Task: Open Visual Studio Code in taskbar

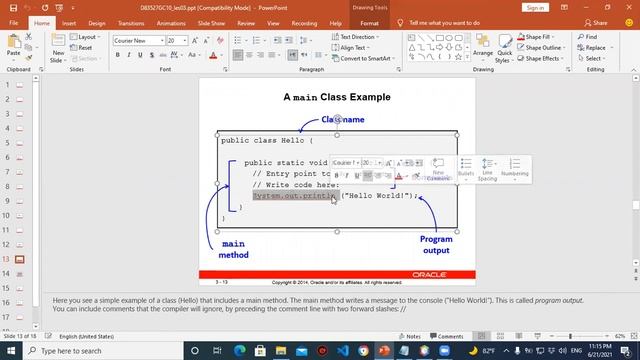Action: coord(343,351)
